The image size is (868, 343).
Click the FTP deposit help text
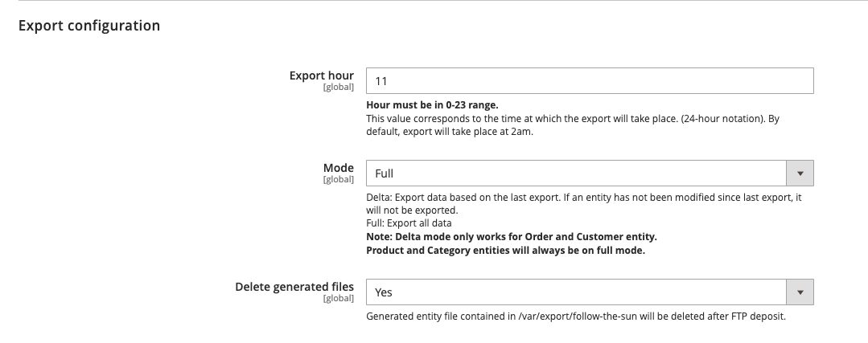click(575, 316)
